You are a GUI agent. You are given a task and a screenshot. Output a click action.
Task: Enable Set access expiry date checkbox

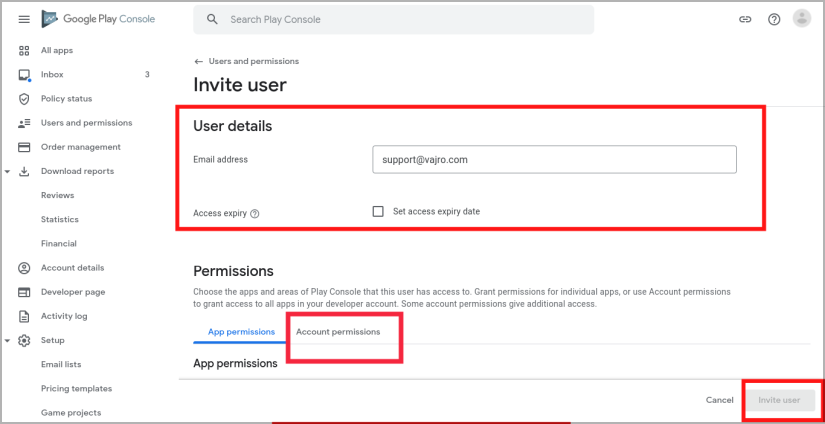(x=378, y=211)
